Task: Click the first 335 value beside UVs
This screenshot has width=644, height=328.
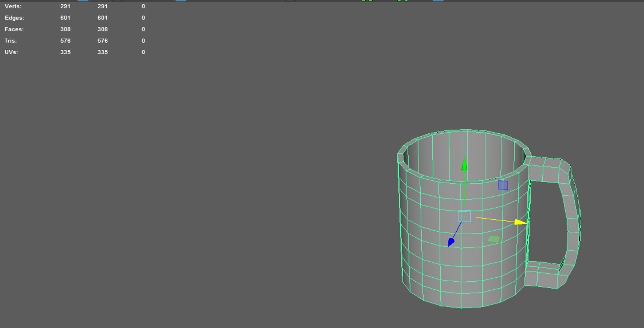Action: pos(65,52)
